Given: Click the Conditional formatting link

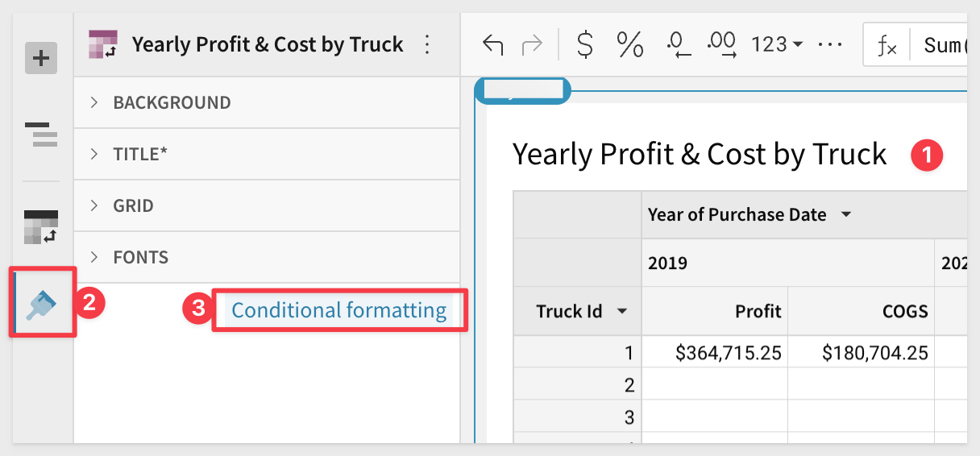Looking at the screenshot, I should coord(338,310).
